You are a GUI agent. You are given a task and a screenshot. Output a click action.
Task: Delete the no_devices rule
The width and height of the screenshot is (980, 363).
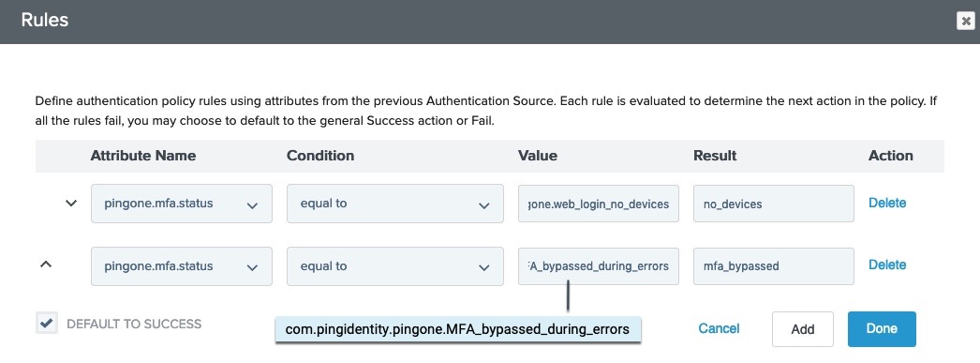click(x=887, y=203)
